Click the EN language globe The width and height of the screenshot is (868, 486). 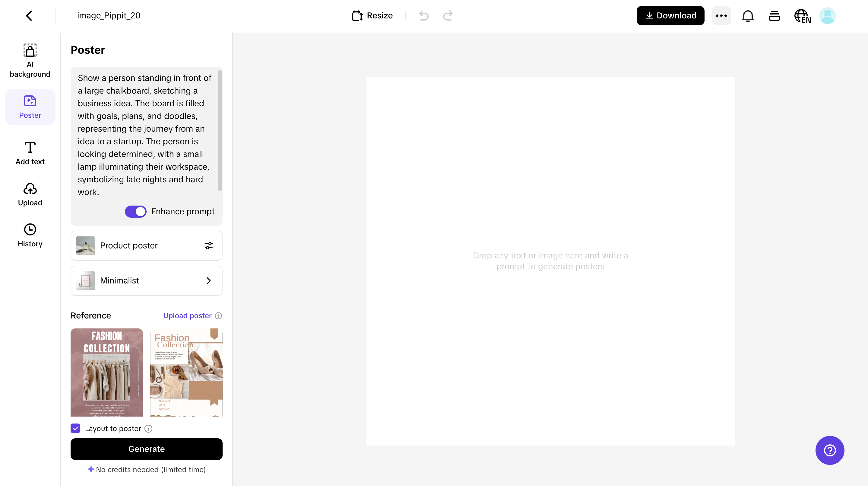pyautogui.click(x=802, y=15)
